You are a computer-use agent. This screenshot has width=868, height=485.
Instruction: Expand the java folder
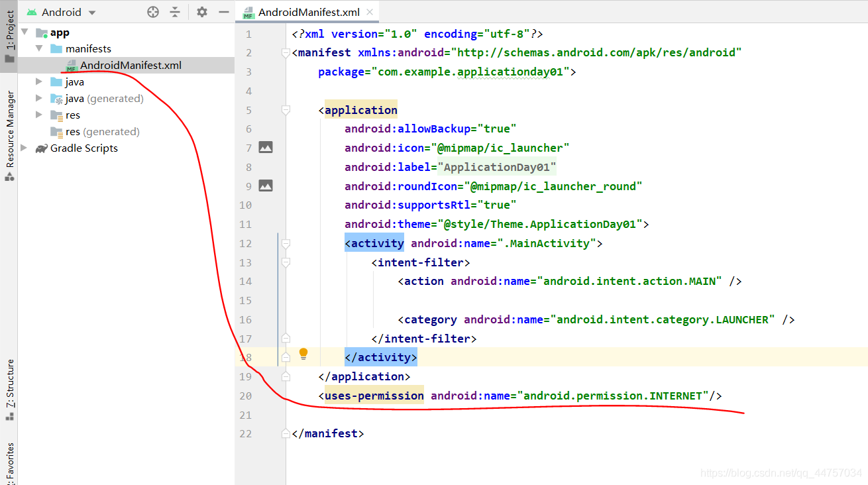[x=38, y=81]
